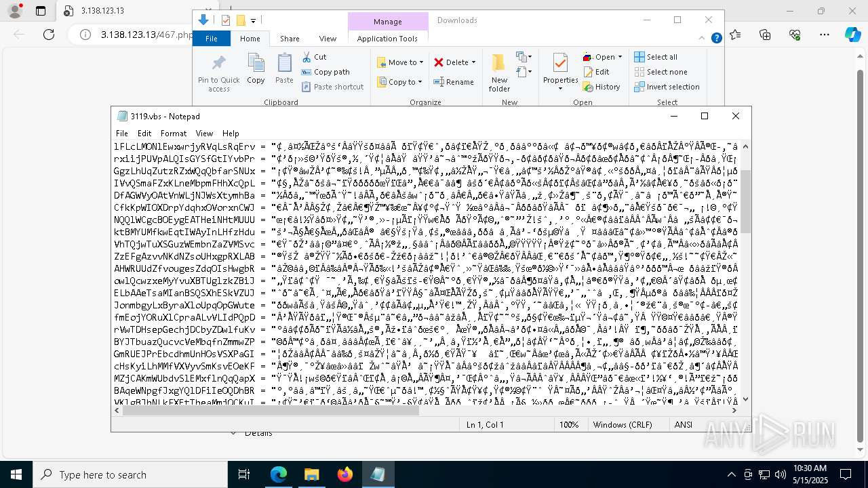Expand the Open dropdown arrow
The height and width of the screenshot is (488, 868).
pos(620,57)
